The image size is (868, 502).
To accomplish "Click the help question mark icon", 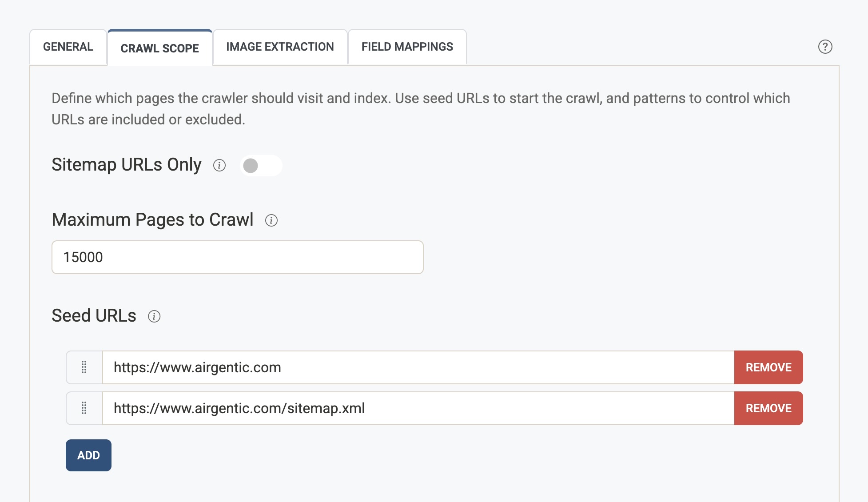I will [x=825, y=47].
